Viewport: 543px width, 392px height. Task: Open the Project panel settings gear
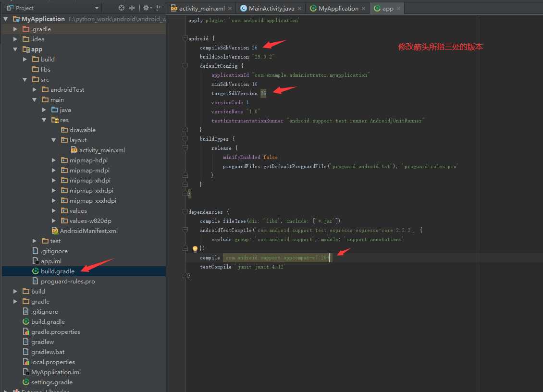click(x=146, y=8)
